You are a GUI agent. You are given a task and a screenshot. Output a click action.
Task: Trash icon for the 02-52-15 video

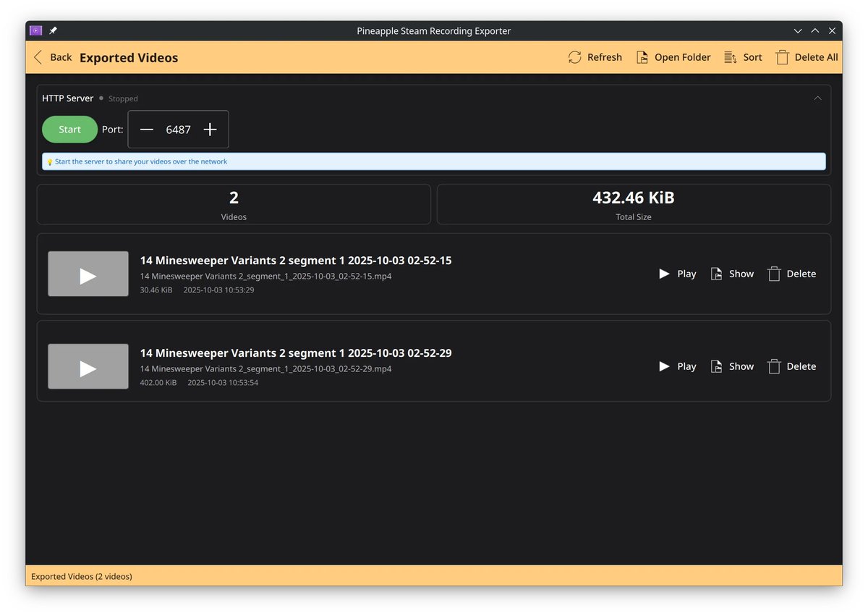click(774, 274)
